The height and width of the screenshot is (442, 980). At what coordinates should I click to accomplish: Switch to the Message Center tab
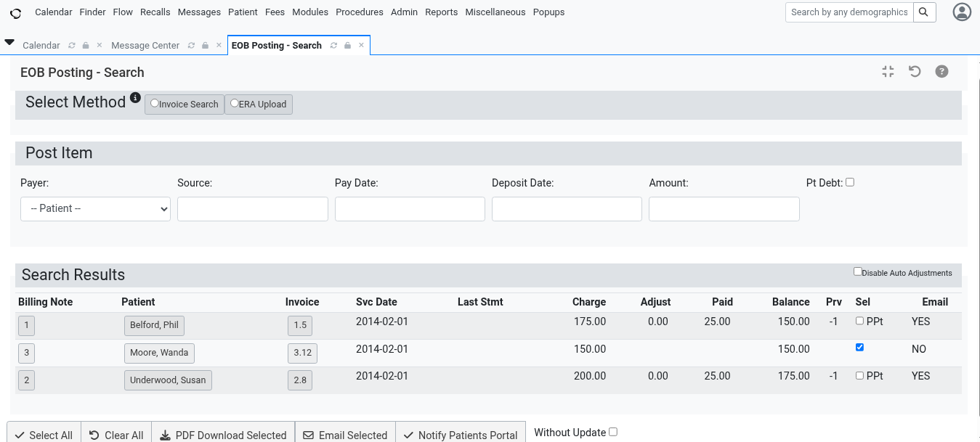click(x=145, y=46)
